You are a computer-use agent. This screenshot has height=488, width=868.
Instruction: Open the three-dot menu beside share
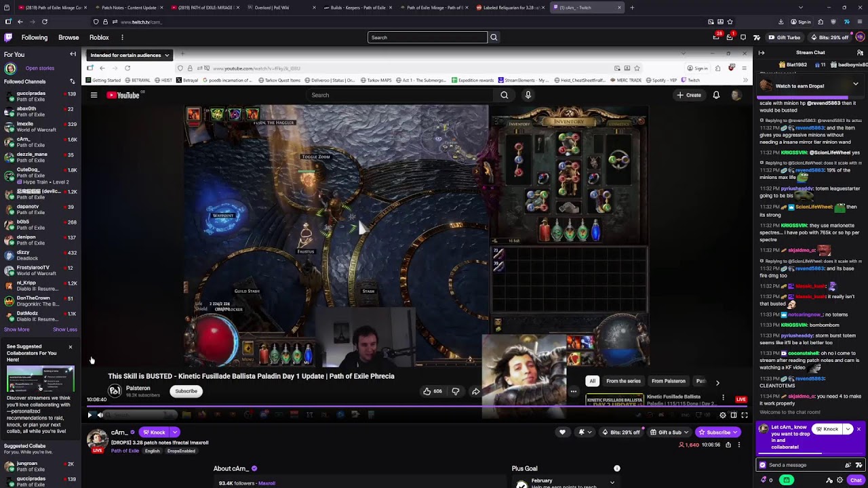click(739, 445)
